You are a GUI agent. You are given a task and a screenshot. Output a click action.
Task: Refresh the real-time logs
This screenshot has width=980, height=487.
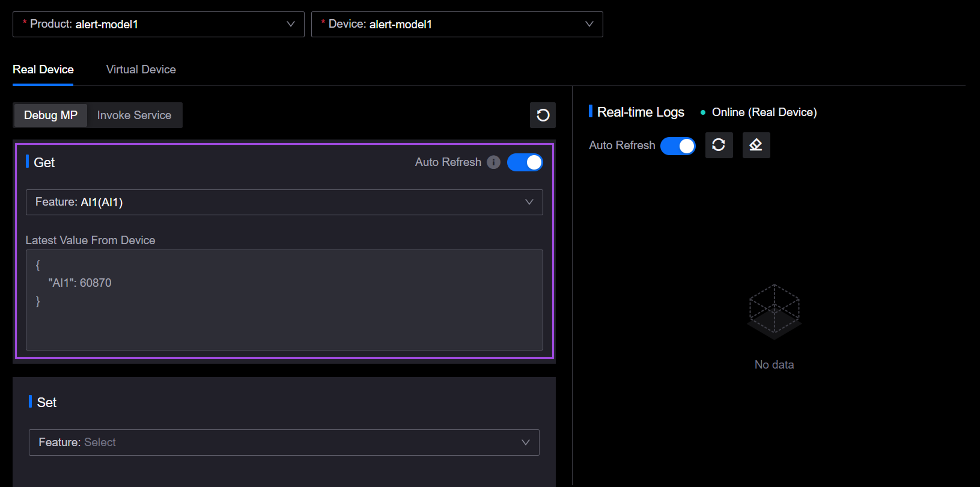pyautogui.click(x=719, y=145)
